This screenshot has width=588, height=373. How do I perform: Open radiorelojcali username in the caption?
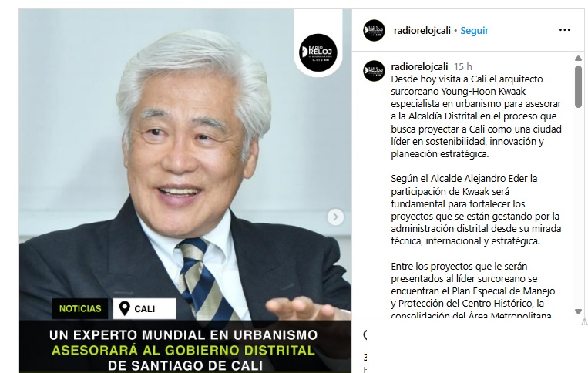419,67
